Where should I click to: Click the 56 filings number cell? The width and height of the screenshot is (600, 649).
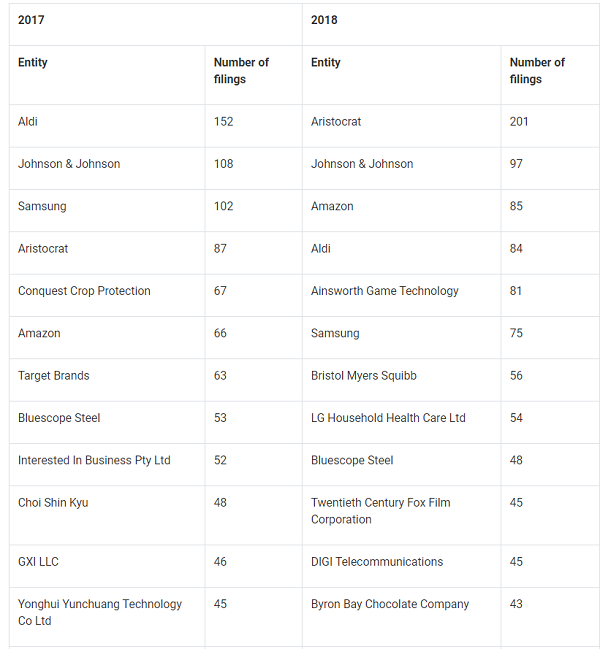point(517,376)
